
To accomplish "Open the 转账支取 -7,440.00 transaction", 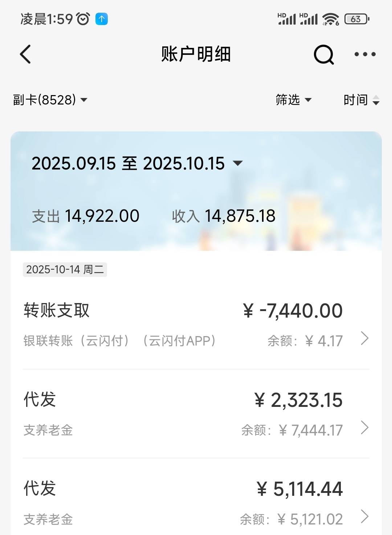I will (181, 323).
